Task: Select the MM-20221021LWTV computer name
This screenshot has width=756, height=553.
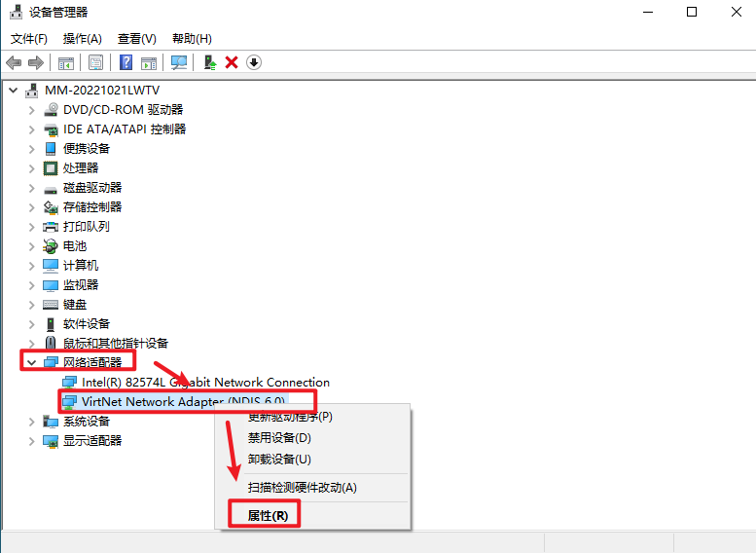Action: 102,91
